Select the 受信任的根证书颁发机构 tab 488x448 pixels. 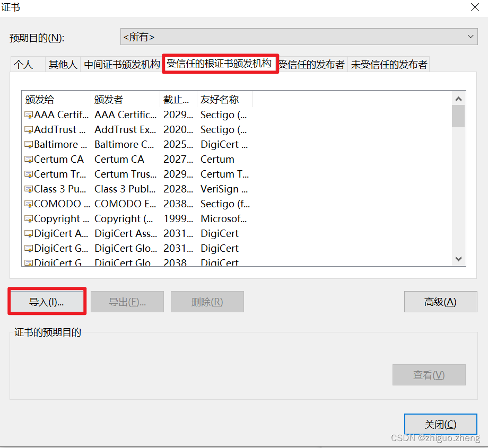(220, 64)
